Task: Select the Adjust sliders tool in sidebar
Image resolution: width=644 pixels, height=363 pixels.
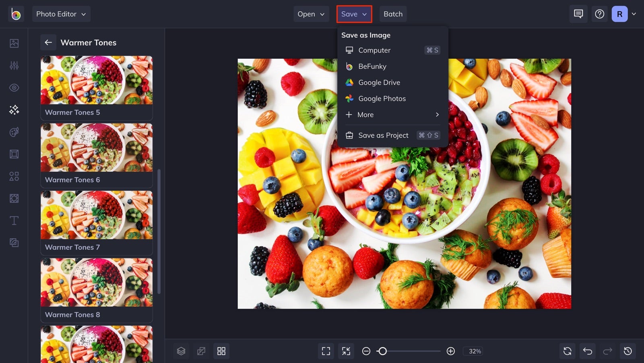Action: click(14, 65)
